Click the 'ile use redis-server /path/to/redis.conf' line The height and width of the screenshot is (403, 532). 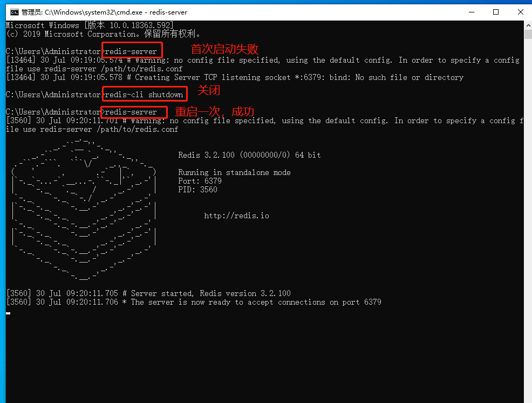[x=92, y=130]
